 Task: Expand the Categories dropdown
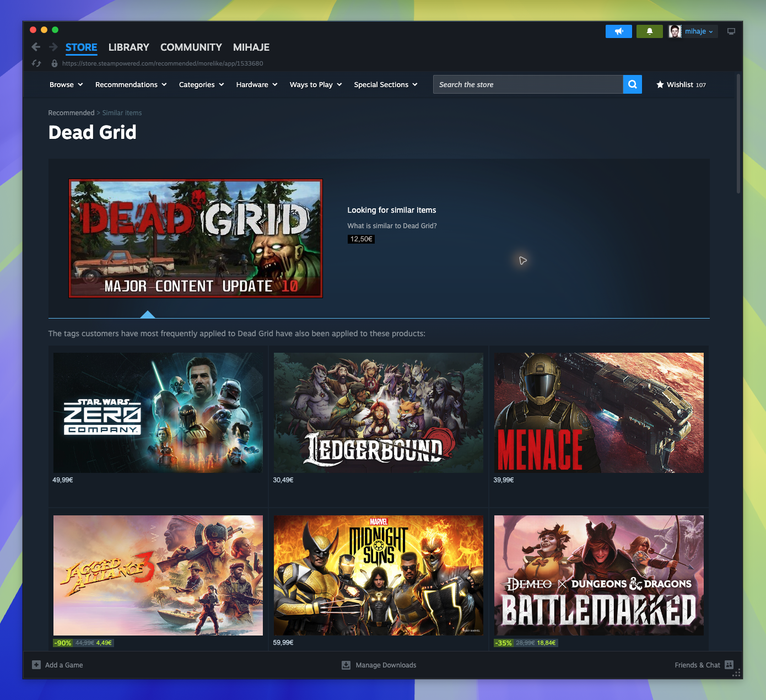pos(202,84)
